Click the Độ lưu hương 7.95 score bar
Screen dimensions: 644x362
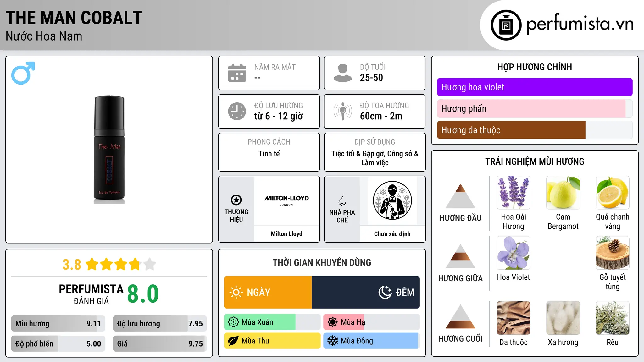coord(160,324)
